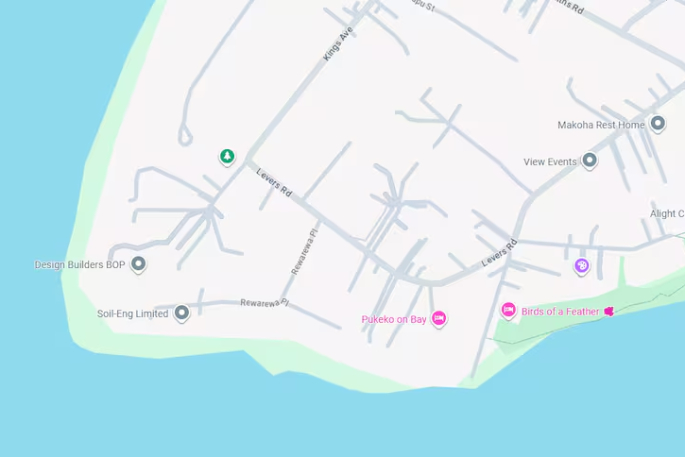Click the Kings Ave street label
The height and width of the screenshot is (457, 685).
(338, 44)
